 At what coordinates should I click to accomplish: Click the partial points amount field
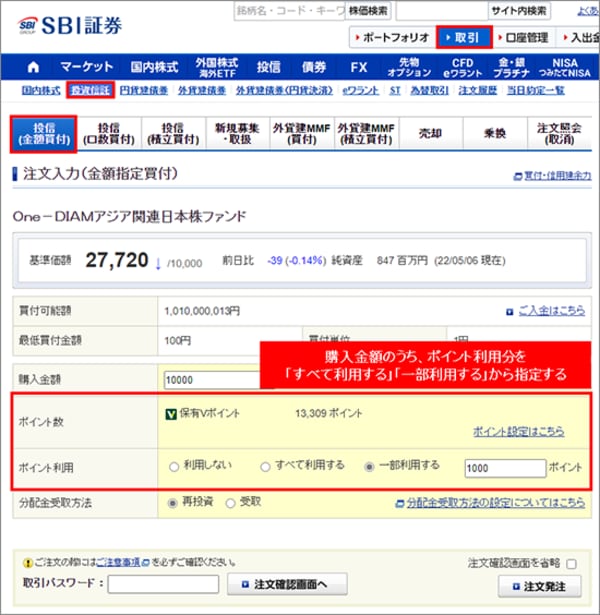[x=505, y=468]
